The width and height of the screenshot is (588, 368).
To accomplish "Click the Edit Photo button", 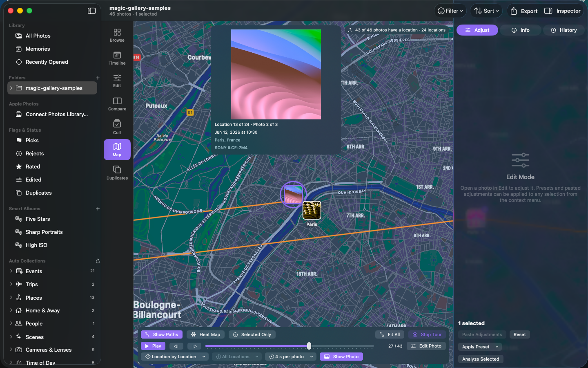I will click(426, 346).
